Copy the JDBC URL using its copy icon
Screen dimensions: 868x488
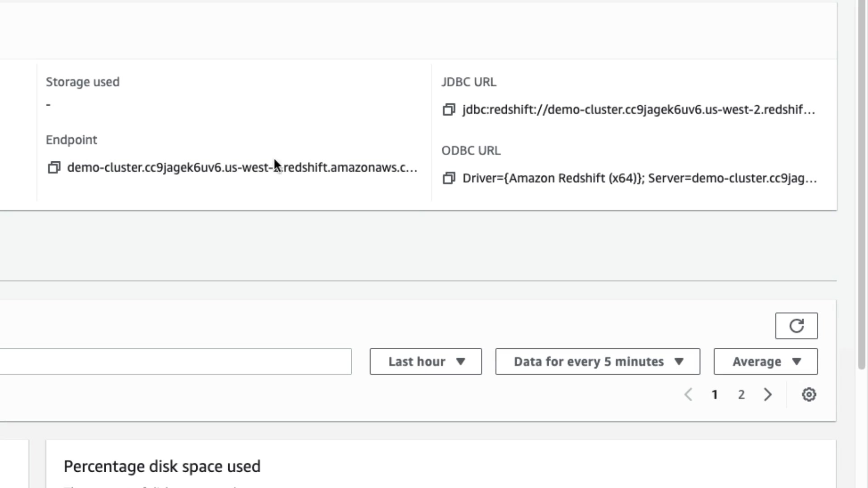pos(448,110)
